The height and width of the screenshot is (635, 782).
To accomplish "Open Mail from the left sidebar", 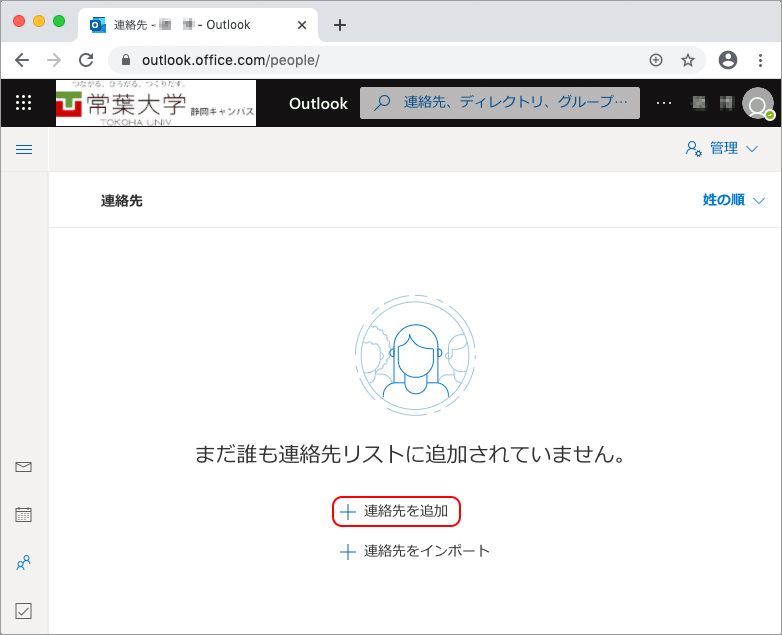I will tap(24, 467).
